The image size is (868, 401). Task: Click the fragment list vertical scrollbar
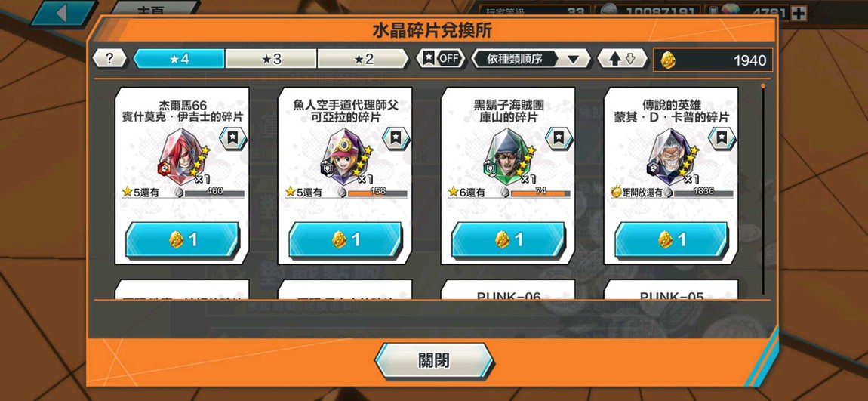click(763, 189)
